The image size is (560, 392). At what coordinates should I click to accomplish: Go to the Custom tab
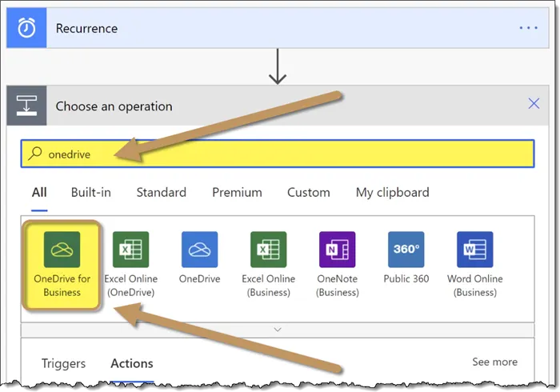[x=308, y=193]
